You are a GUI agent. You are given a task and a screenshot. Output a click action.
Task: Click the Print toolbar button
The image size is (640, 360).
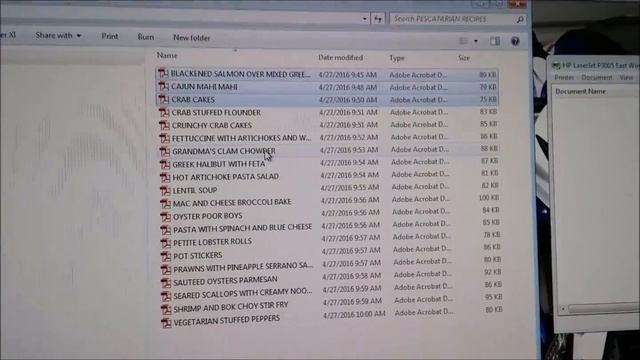110,36
